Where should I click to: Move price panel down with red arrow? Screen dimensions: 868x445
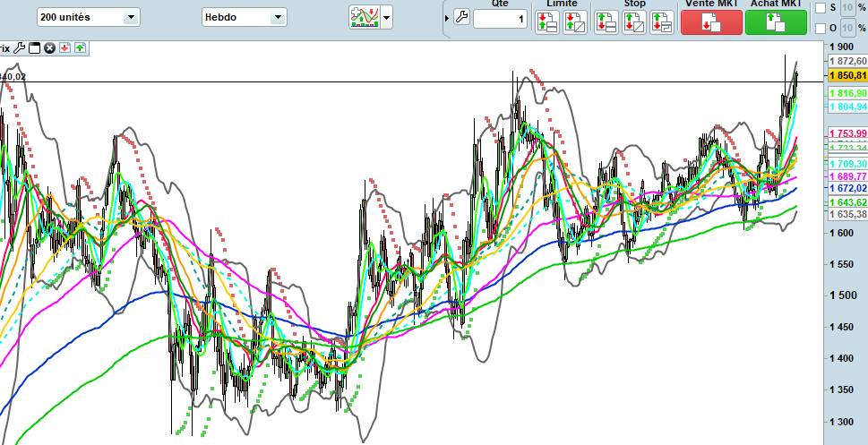[x=64, y=48]
